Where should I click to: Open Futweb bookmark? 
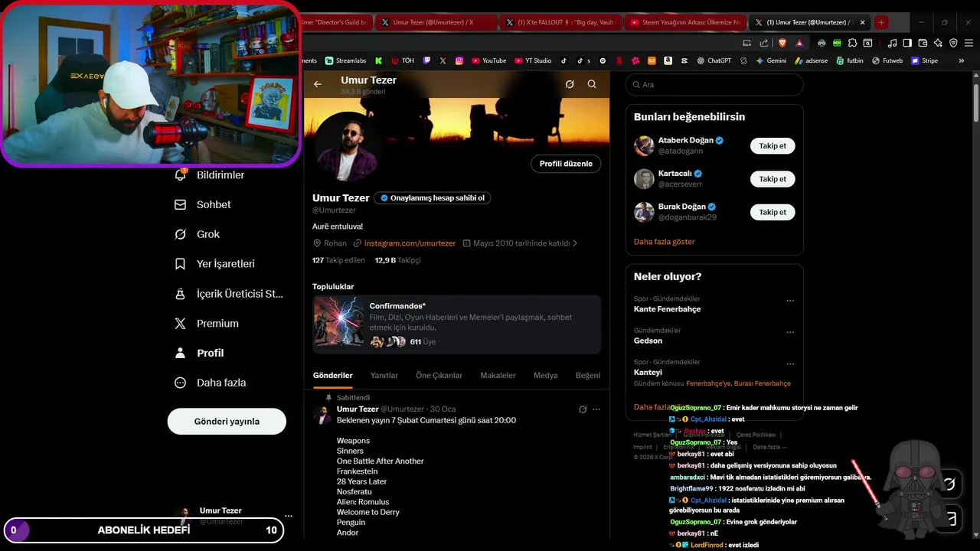coord(887,60)
